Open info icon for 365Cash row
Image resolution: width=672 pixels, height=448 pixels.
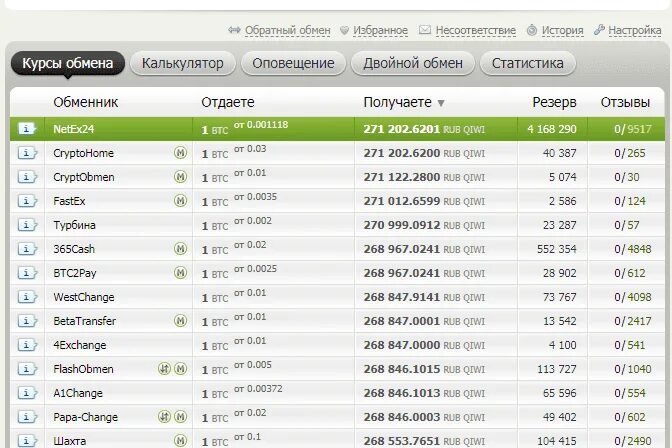point(27,249)
